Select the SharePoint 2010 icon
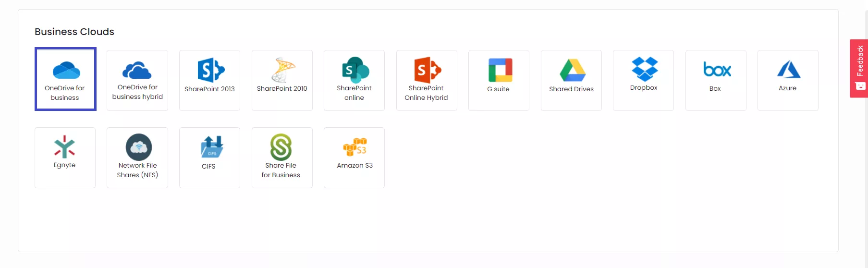The height and width of the screenshot is (268, 868). click(283, 70)
